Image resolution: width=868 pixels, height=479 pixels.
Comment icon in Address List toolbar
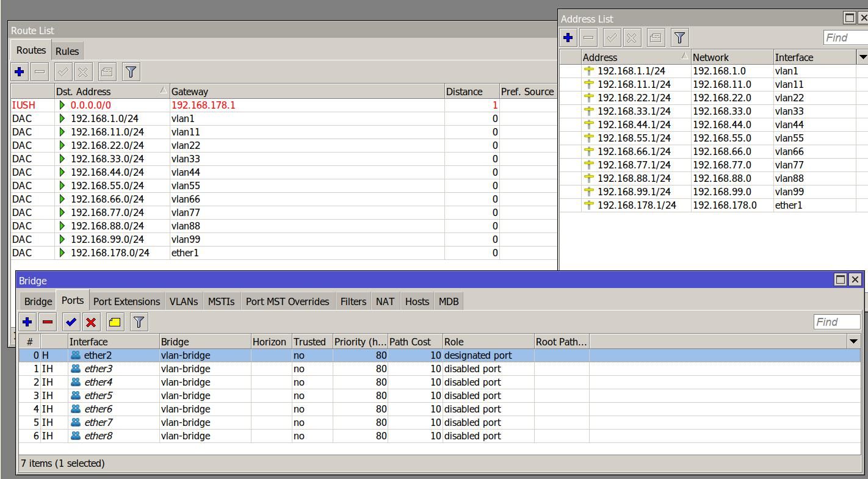tap(656, 38)
